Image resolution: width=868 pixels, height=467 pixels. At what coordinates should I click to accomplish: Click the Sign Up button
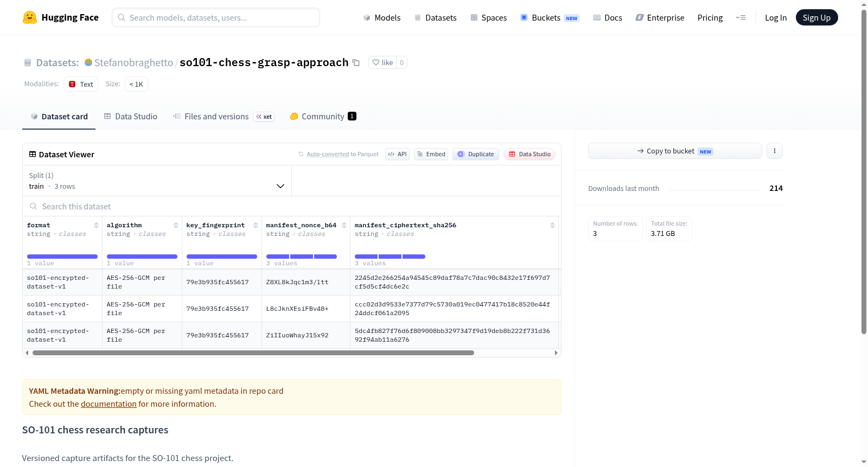816,17
